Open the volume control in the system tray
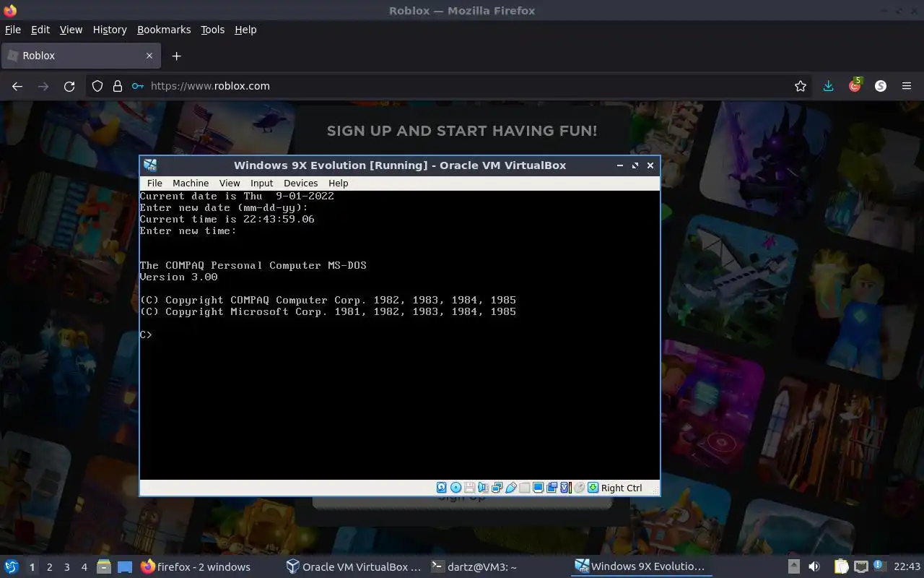The height and width of the screenshot is (578, 924). [814, 567]
